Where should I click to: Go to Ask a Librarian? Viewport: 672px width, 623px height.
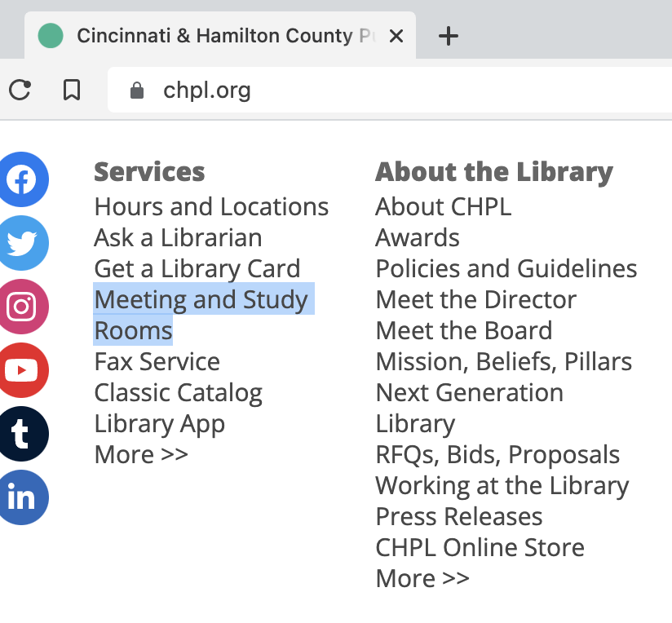tap(178, 237)
